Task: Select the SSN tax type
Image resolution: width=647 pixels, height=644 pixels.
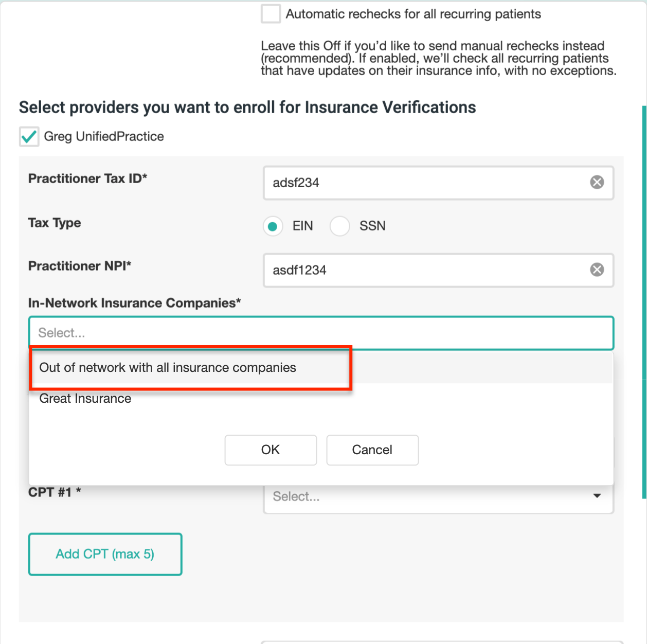Action: pyautogui.click(x=340, y=226)
